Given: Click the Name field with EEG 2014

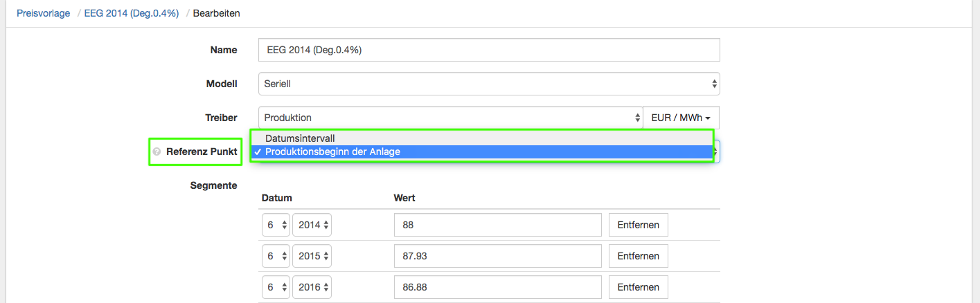Looking at the screenshot, I should pos(488,50).
